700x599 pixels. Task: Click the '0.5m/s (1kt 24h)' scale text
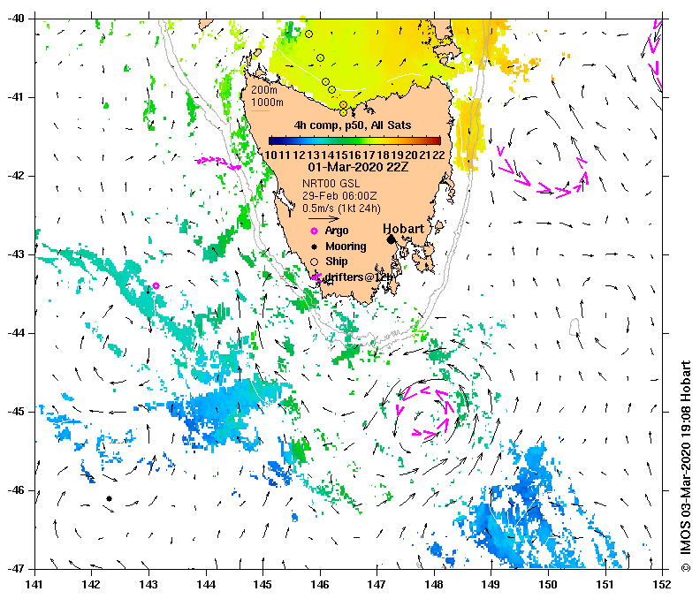(x=341, y=209)
